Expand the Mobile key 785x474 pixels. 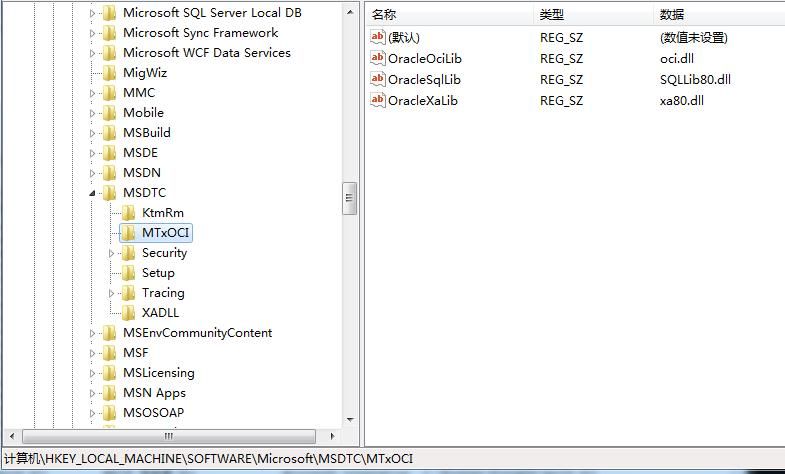(92, 113)
